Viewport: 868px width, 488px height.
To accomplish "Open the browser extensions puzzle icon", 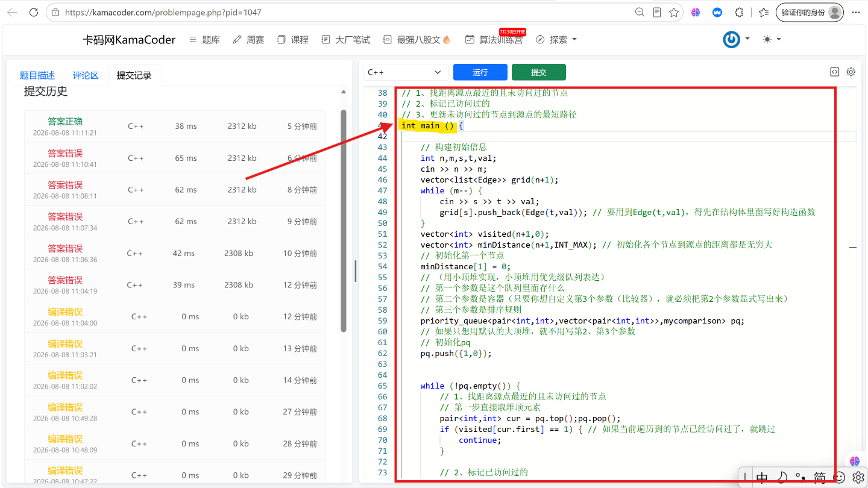I will [x=739, y=12].
